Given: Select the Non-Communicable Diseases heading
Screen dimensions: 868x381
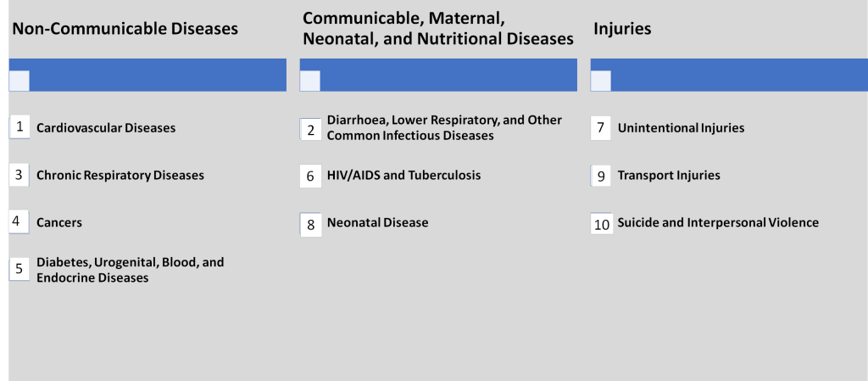Looking at the screenshot, I should 125,29.
